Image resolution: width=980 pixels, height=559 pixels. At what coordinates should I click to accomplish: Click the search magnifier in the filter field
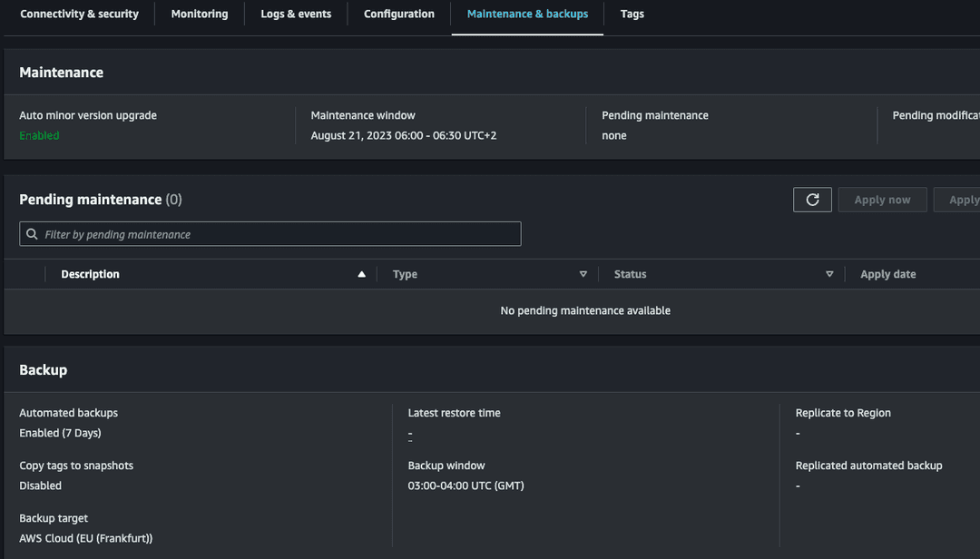[x=32, y=233]
